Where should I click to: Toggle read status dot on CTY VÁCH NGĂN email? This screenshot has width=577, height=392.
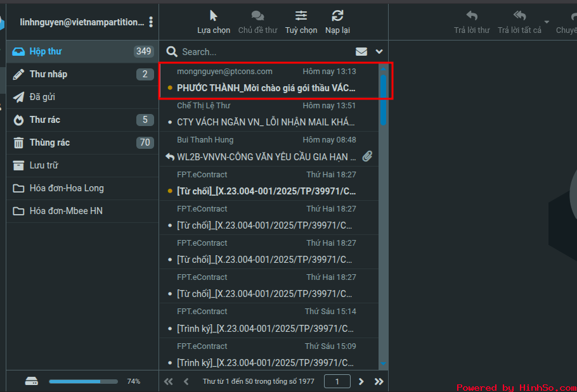pos(170,122)
